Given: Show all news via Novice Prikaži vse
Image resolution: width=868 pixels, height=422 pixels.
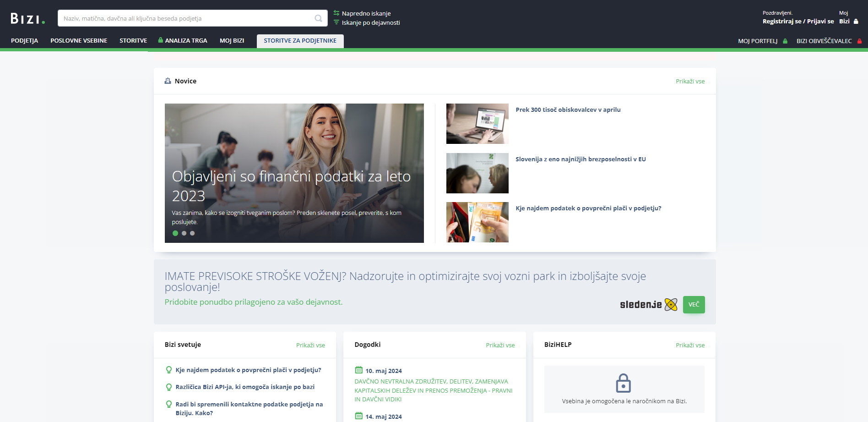Looking at the screenshot, I should (690, 81).
